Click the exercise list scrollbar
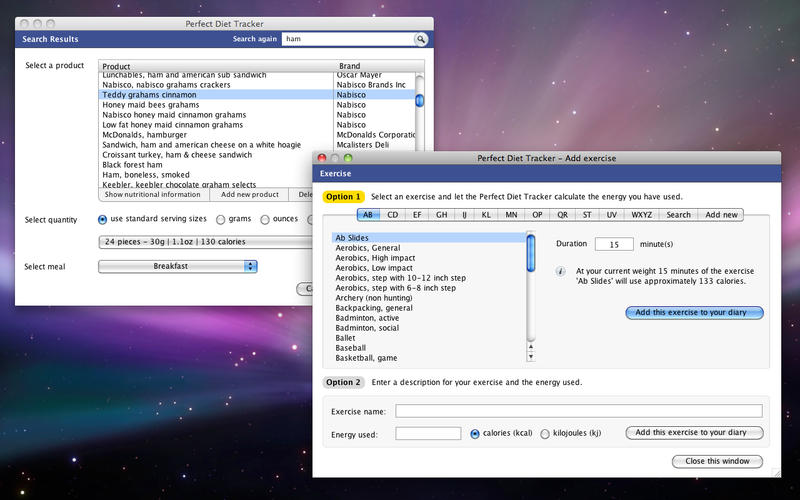 tap(531, 300)
